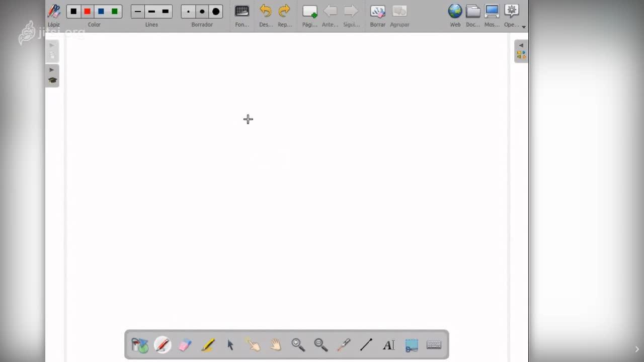Expand the graduation cap teacher panel
Screen dimensions: 644x362
pos(52,76)
